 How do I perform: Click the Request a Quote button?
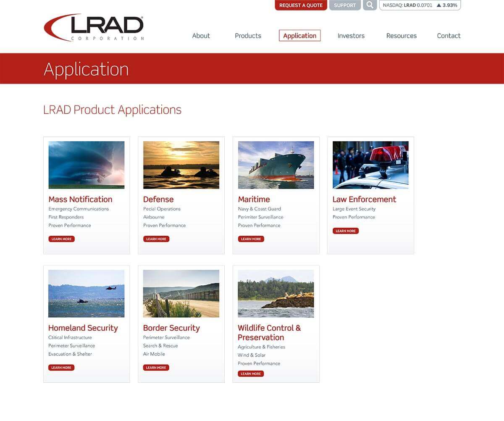coord(301,5)
